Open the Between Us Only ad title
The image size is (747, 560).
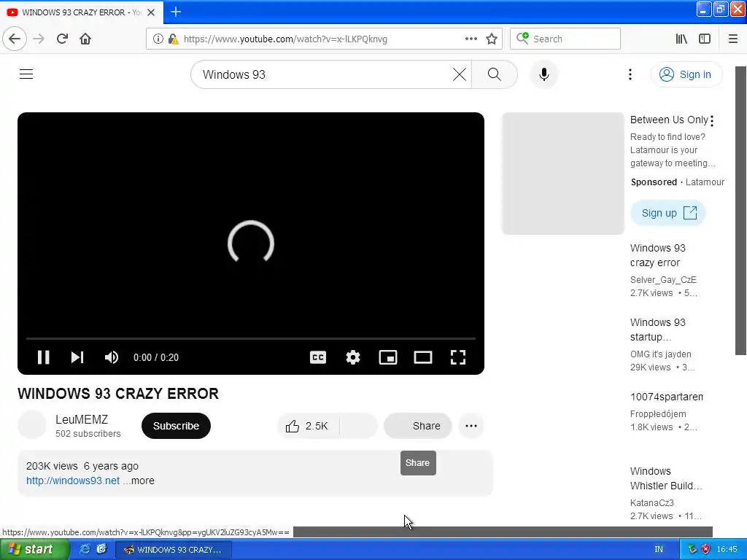[669, 120]
